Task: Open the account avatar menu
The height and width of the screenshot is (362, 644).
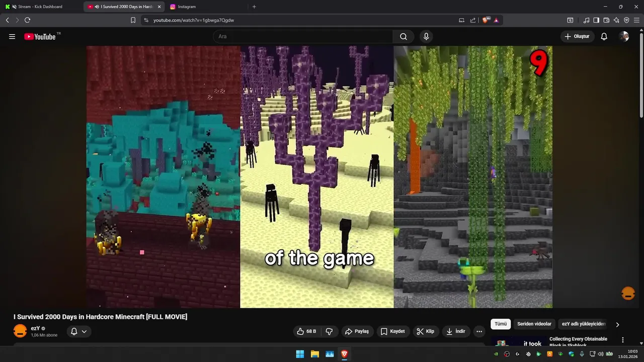Action: point(624,37)
